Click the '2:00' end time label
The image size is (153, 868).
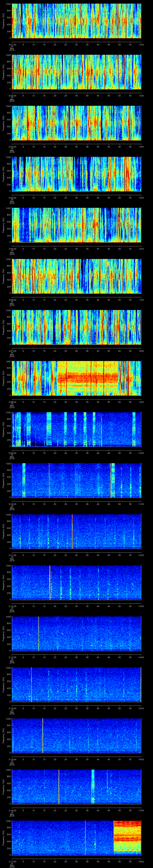(141, 44)
